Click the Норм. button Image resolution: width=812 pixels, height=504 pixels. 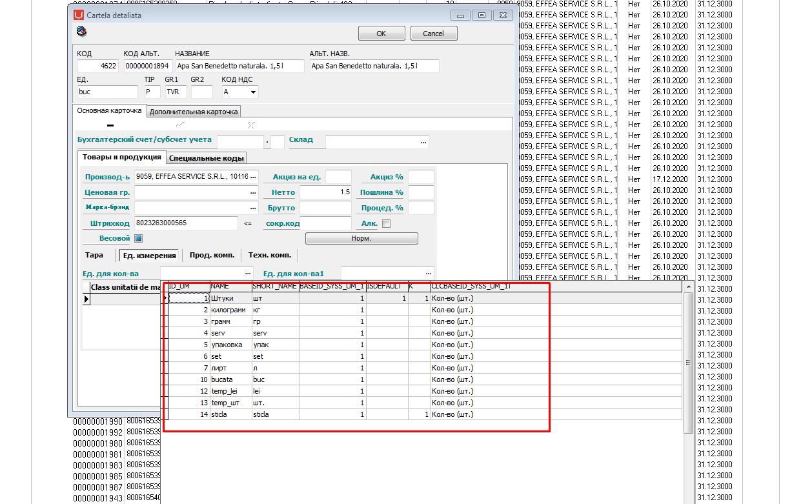361,239
